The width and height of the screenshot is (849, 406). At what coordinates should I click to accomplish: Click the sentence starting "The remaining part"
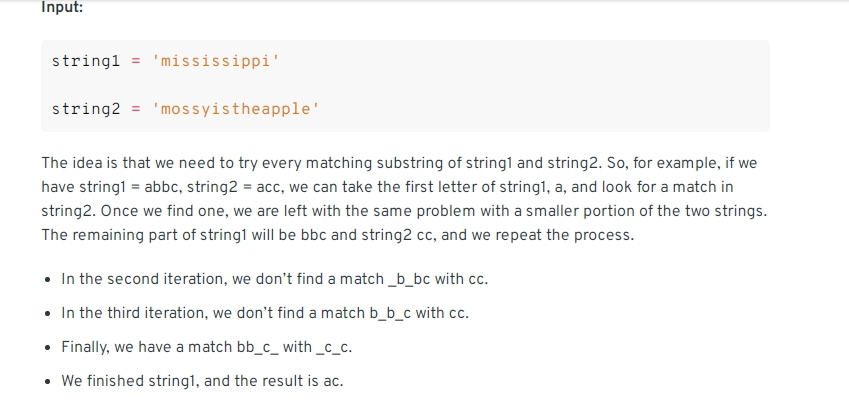click(337, 235)
